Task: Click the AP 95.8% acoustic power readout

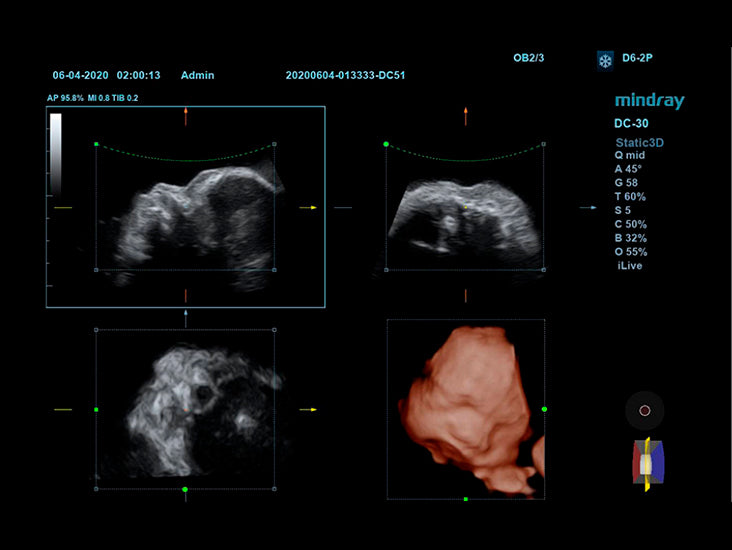Action: click(65, 98)
